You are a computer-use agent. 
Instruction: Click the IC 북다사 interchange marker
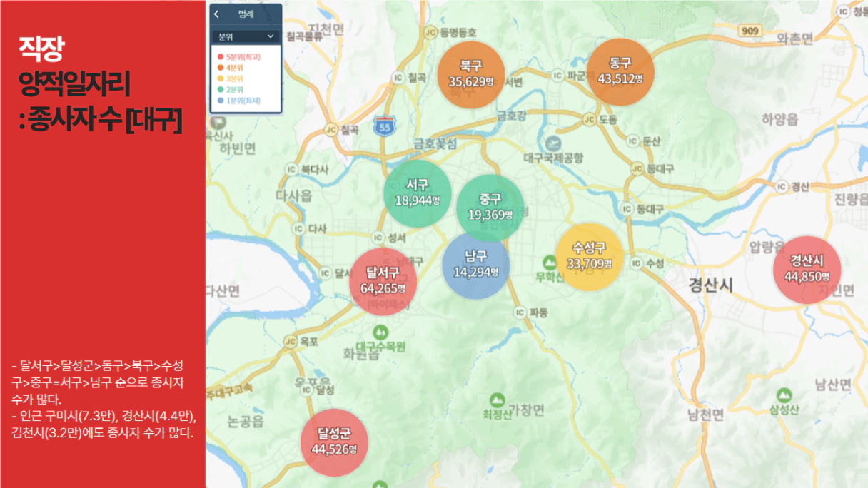[x=291, y=170]
